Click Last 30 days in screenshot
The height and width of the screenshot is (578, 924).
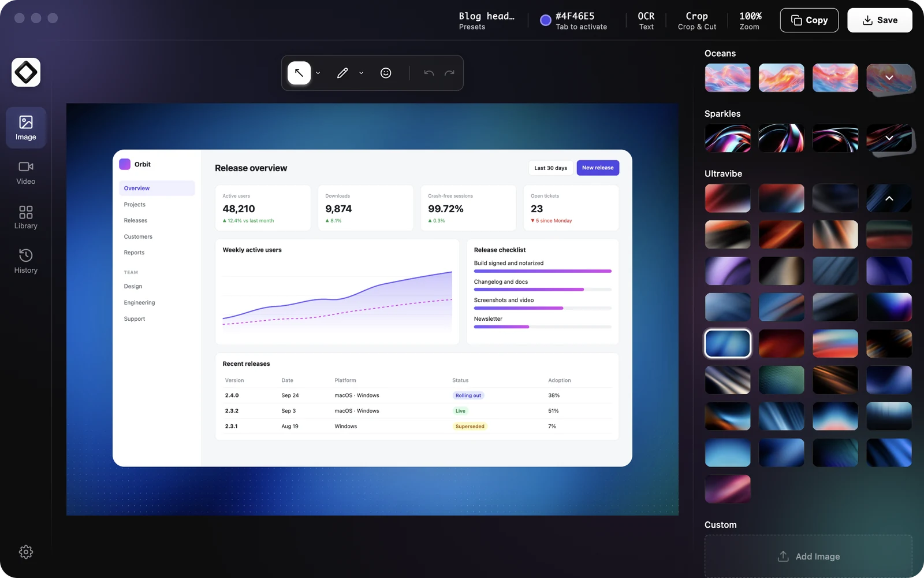point(550,168)
